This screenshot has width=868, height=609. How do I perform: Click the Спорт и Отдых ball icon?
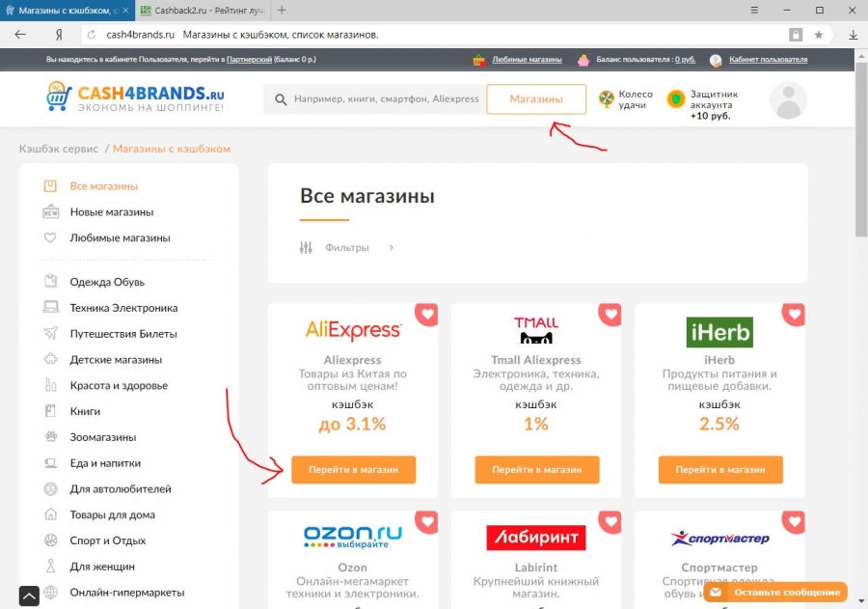pos(50,540)
